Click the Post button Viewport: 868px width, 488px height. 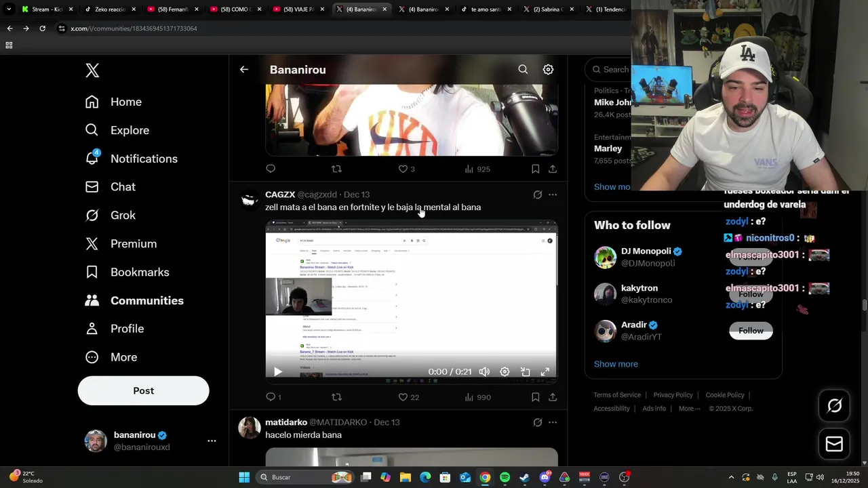click(143, 390)
